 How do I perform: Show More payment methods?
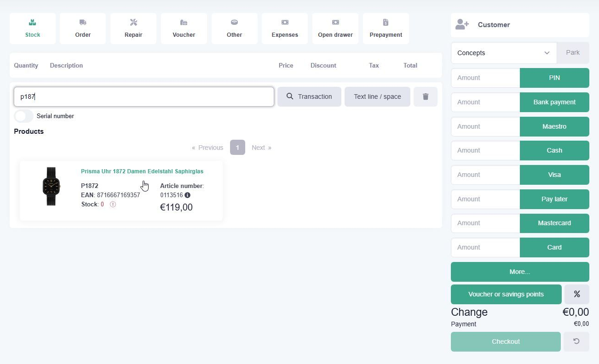click(x=520, y=272)
